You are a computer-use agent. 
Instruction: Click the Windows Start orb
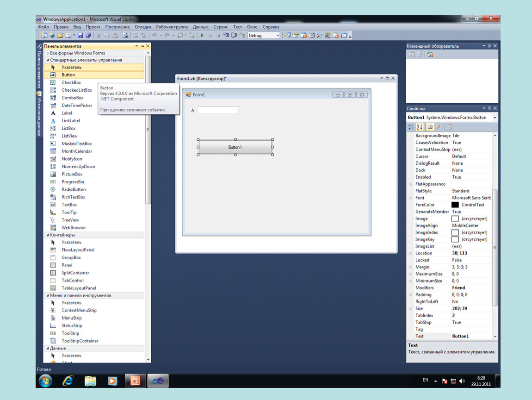[x=45, y=381]
